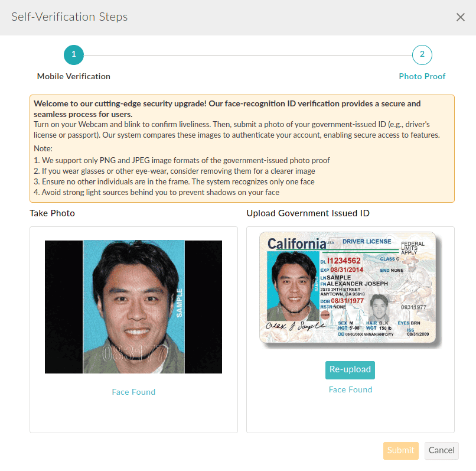Click the Self-Verification Steps title
Screen dimensions: 476x471
coord(69,17)
